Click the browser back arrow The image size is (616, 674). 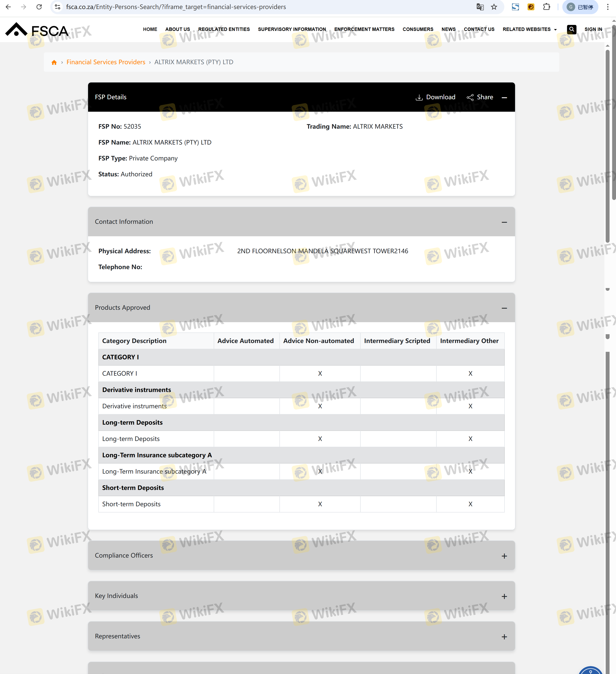(x=8, y=7)
